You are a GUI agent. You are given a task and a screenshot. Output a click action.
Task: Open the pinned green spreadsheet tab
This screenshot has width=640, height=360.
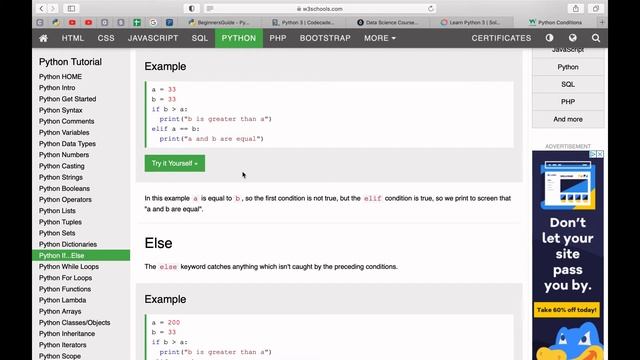[x=137, y=22]
